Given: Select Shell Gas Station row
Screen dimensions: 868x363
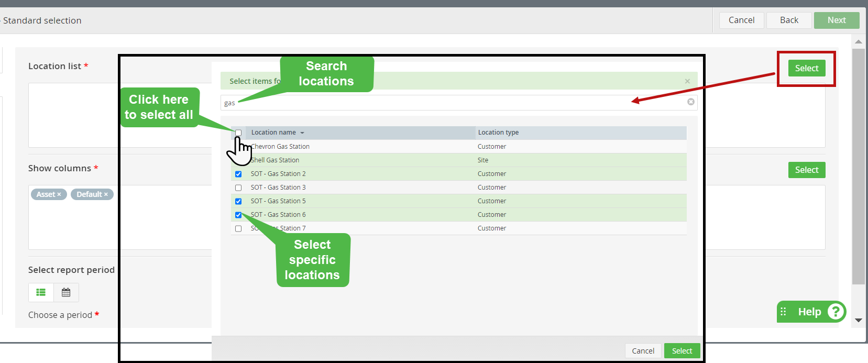Looking at the screenshot, I should point(458,160).
